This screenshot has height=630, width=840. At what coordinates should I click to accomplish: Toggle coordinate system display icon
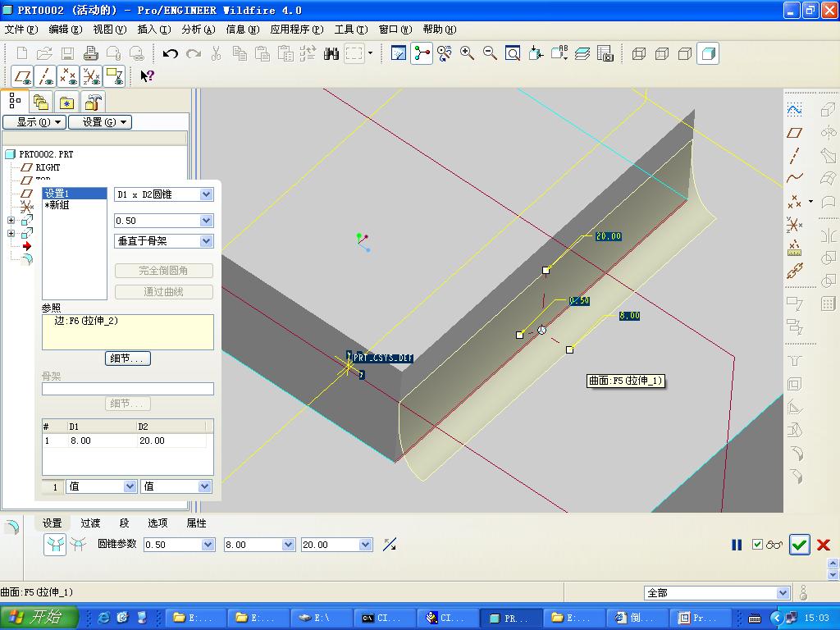tap(92, 76)
